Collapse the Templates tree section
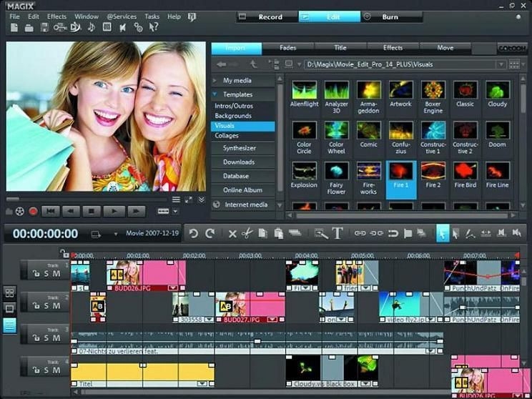This screenshot has height=399, width=532. (215, 94)
